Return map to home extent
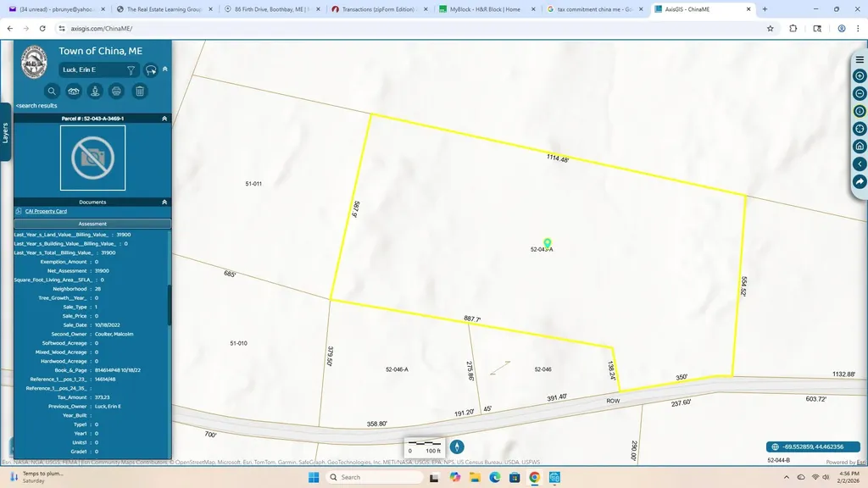 (860, 146)
